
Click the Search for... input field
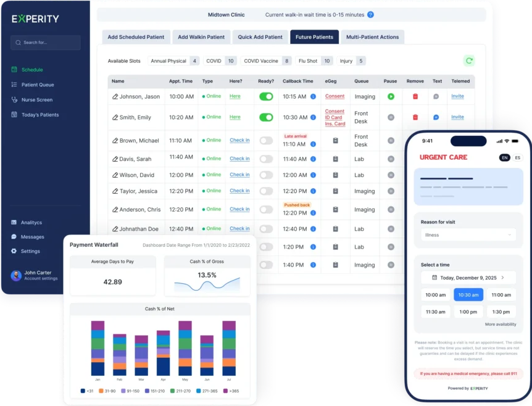(45, 43)
